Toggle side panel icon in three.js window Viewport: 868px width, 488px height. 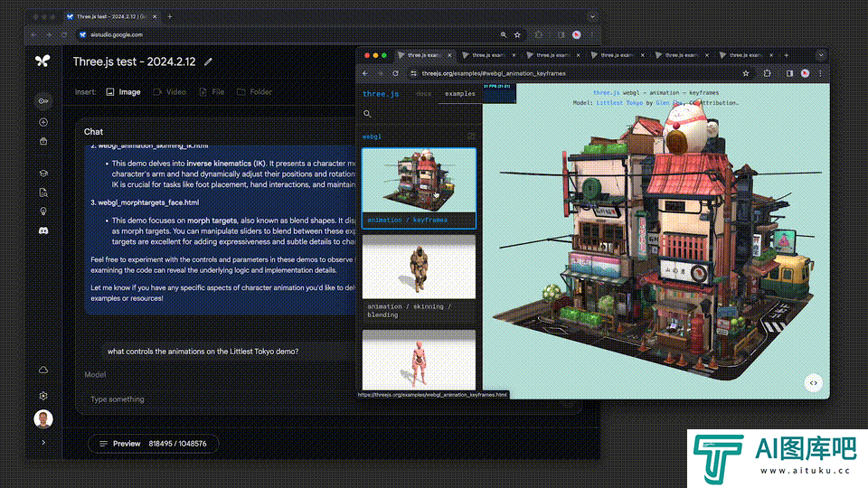pos(789,73)
